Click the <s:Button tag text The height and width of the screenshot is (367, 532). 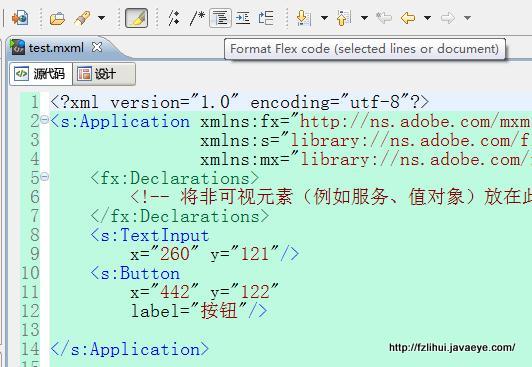coord(135,273)
